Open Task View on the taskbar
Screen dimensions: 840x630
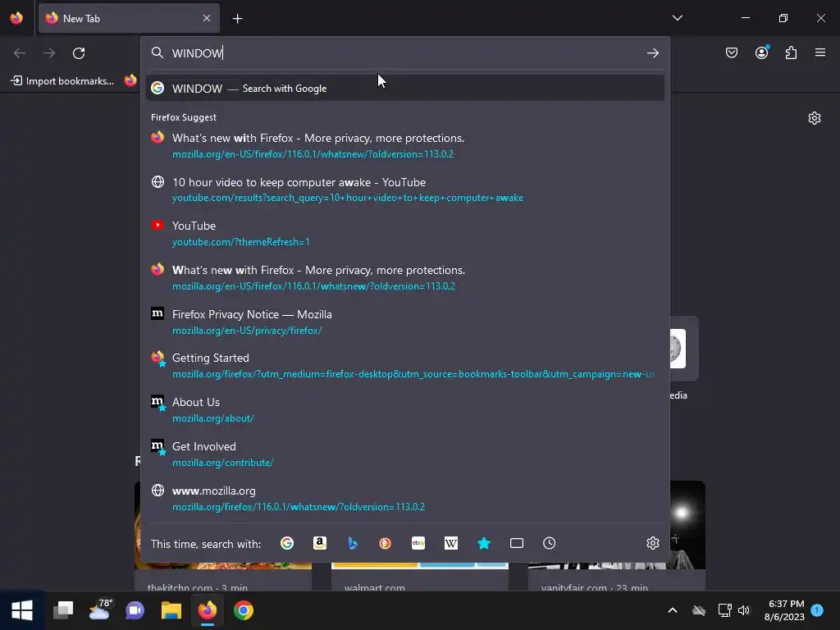(63, 610)
